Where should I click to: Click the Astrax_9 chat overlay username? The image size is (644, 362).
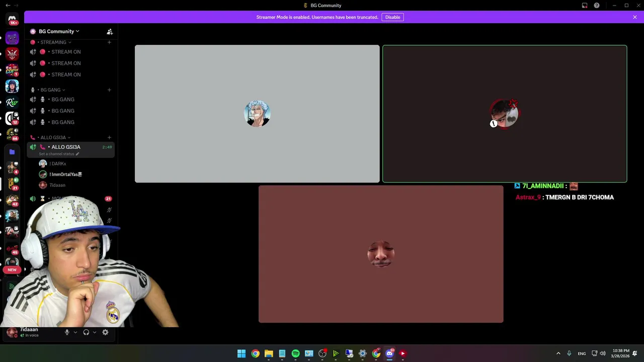tap(528, 198)
